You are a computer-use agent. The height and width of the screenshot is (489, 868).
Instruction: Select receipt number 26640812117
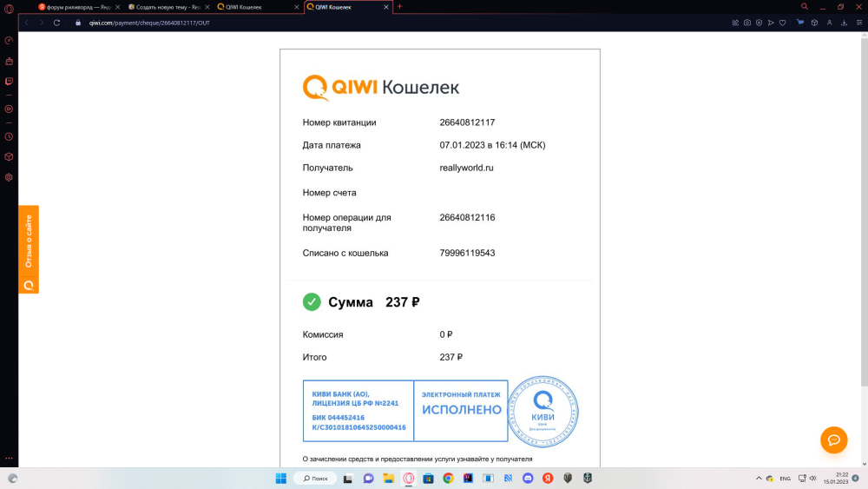click(x=467, y=122)
